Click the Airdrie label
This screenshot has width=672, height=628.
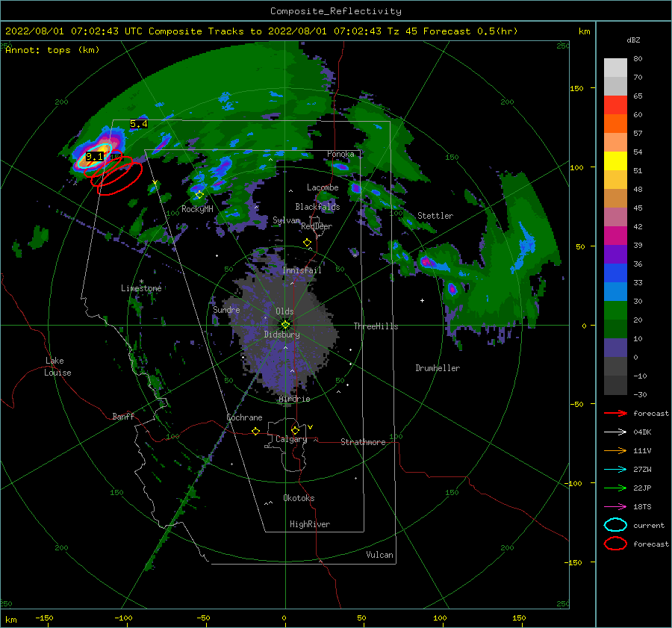click(294, 399)
